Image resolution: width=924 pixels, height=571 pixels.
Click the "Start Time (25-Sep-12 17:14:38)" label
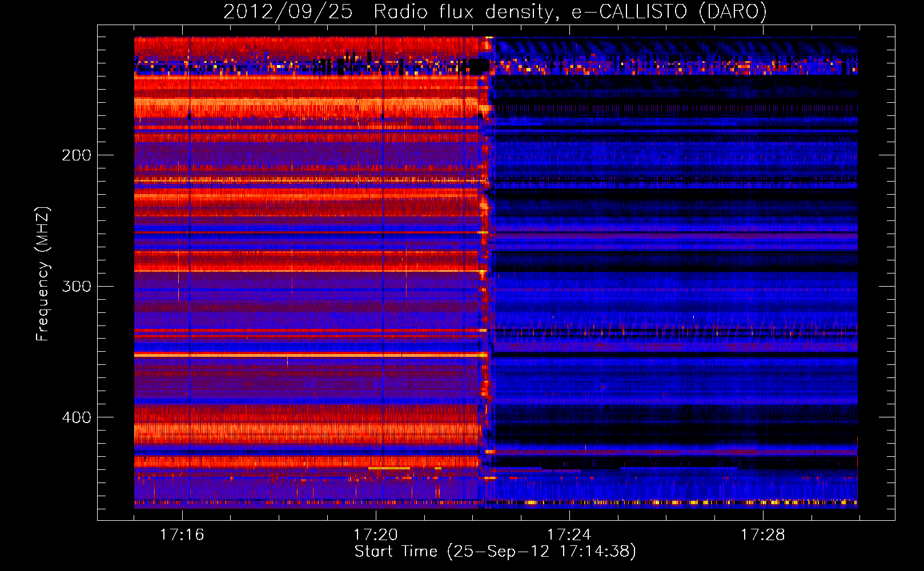click(495, 552)
